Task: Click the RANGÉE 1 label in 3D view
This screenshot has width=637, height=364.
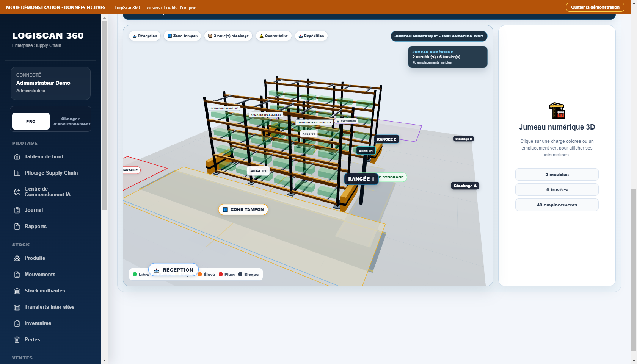Action: pyautogui.click(x=361, y=179)
